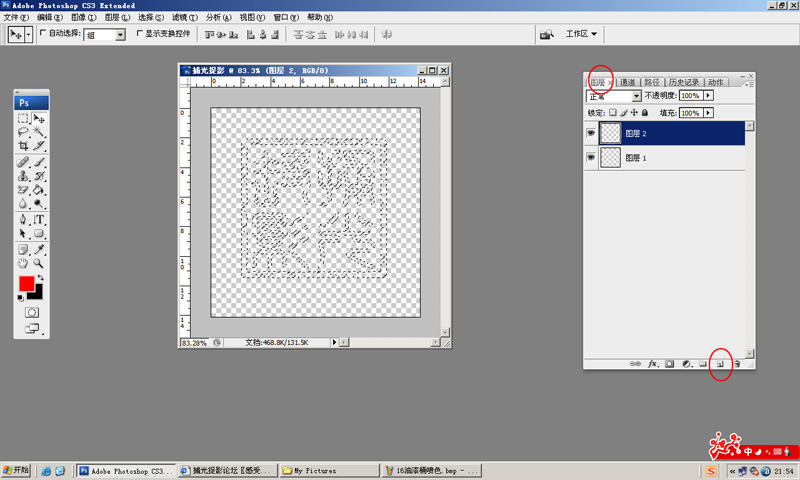The height and width of the screenshot is (480, 800).
Task: Select the Magic Wand tool
Action: pos(39,132)
